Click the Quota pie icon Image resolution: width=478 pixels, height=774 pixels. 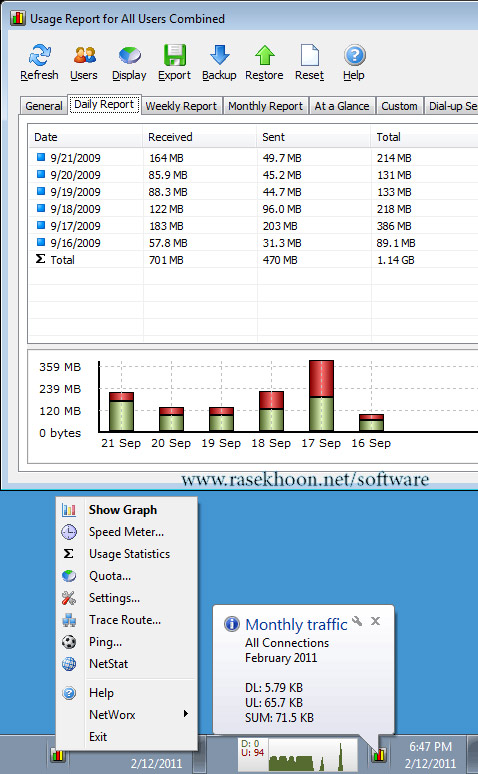coord(69,576)
